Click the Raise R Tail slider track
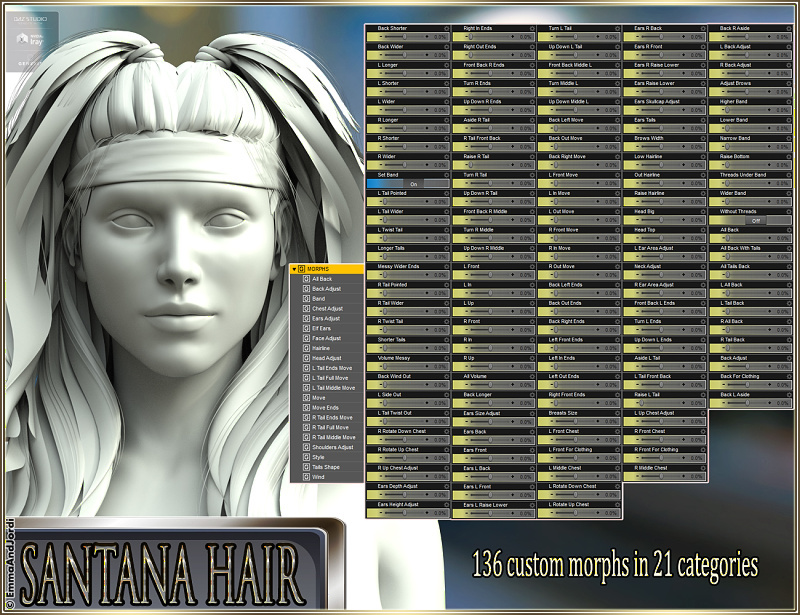Screen dimensions: 800x615 [489, 165]
